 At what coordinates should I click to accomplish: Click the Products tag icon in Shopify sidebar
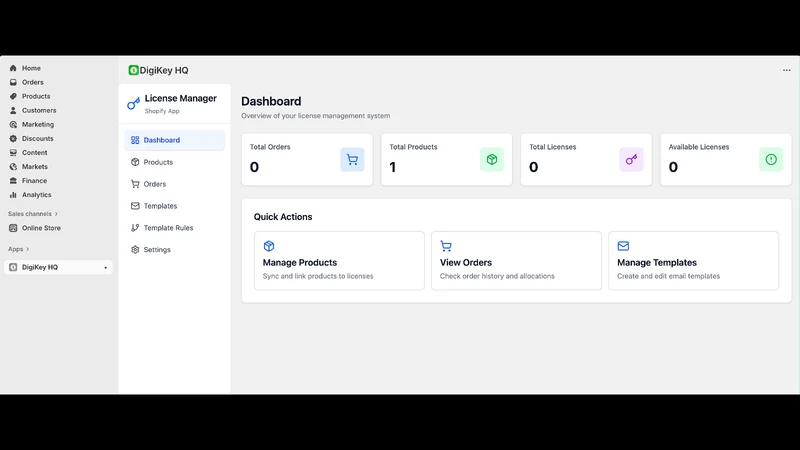pyautogui.click(x=13, y=96)
